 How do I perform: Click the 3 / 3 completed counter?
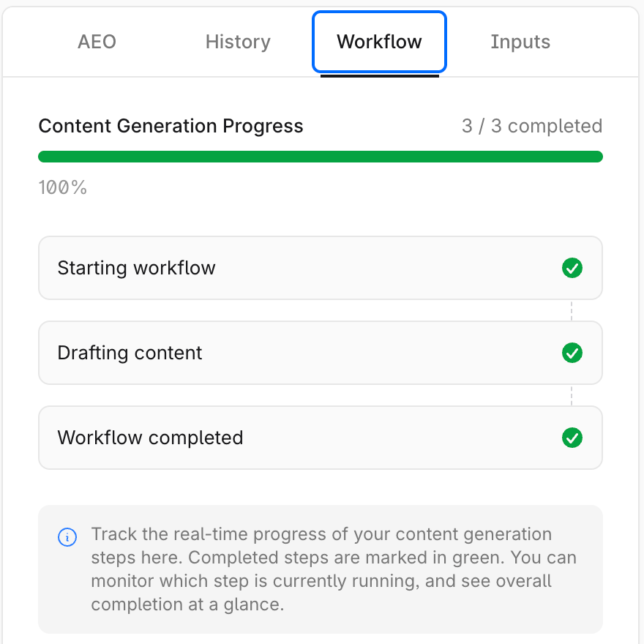pyautogui.click(x=531, y=126)
